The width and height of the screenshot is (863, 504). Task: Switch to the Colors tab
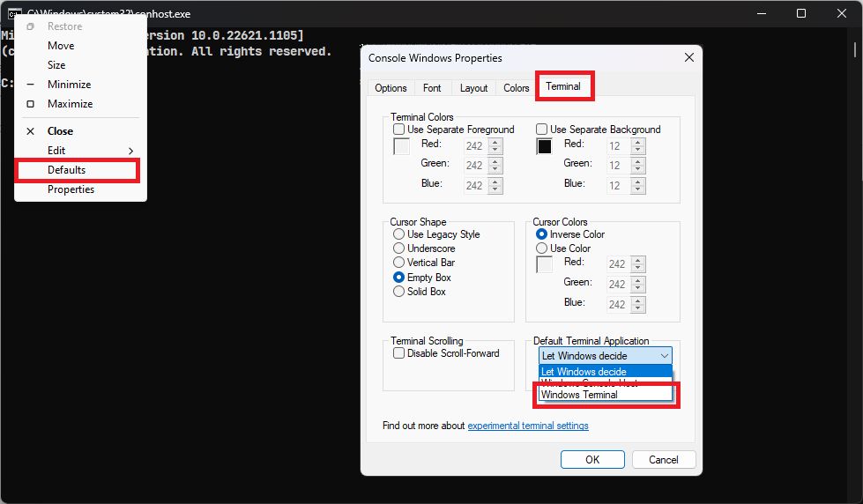tap(516, 87)
